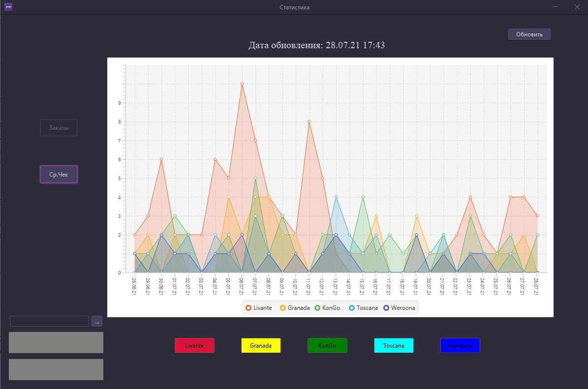Click the ellipsis browse button
The height and width of the screenshot is (389, 588).
click(97, 322)
